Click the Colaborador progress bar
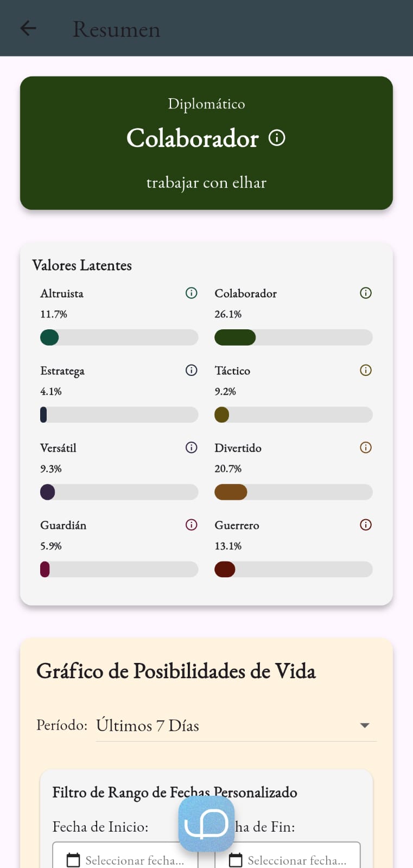This screenshot has width=413, height=868. (293, 337)
